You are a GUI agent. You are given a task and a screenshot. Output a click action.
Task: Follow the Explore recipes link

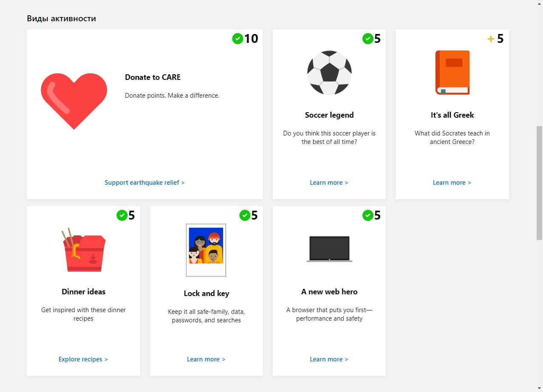(x=83, y=359)
